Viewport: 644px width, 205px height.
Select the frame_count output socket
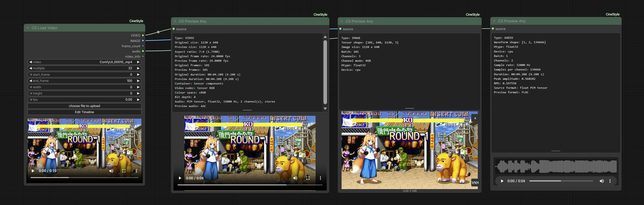[x=143, y=46]
